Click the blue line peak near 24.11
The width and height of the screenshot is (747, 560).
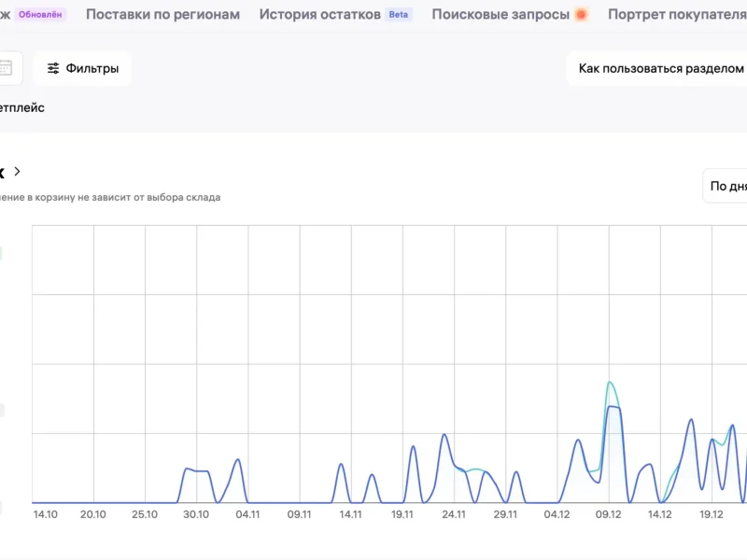coord(444,435)
